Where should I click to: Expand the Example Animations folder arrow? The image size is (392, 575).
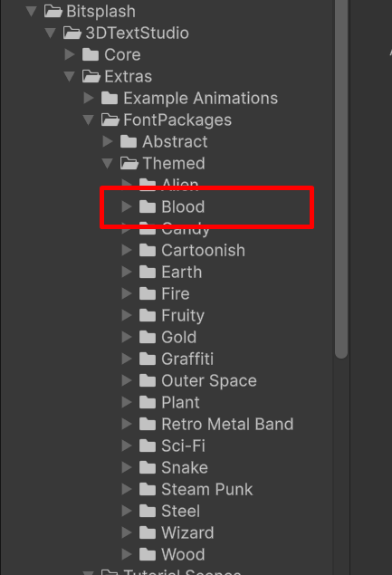(x=89, y=98)
